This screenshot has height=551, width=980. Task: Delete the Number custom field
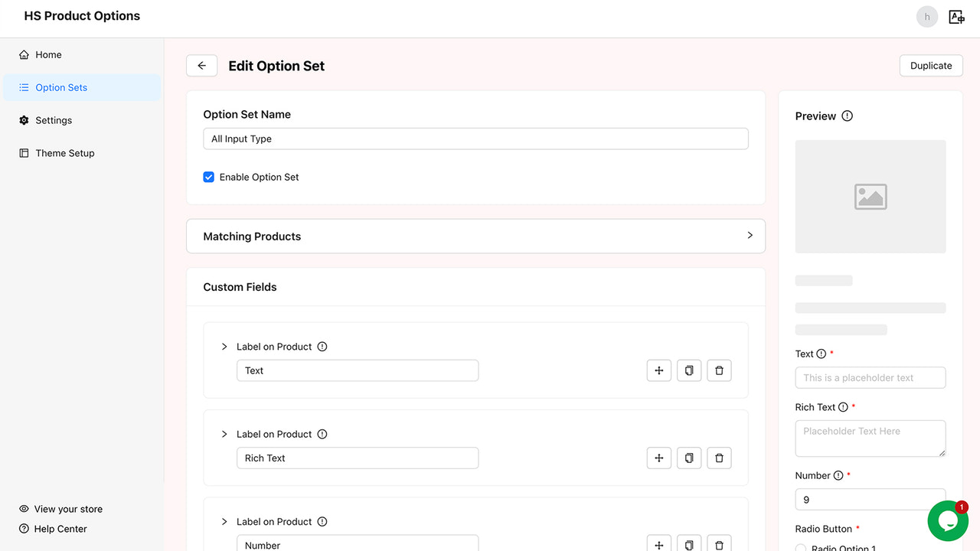click(719, 544)
